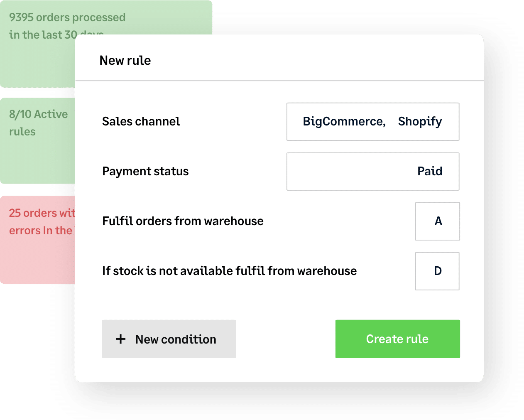
Task: Open the 9395 orders processed card
Action: 37,25
